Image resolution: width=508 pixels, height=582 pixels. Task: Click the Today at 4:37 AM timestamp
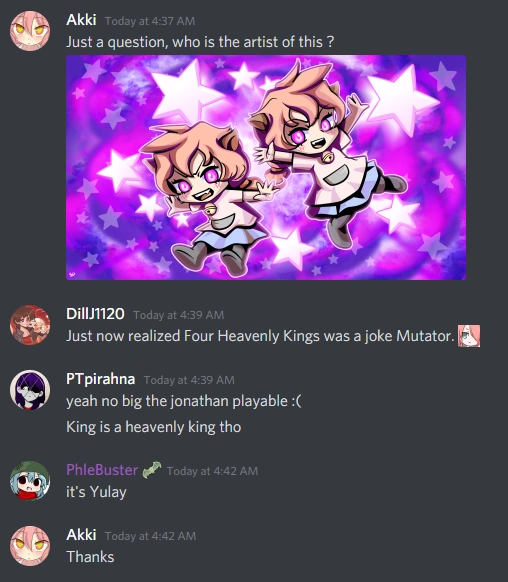coord(150,21)
